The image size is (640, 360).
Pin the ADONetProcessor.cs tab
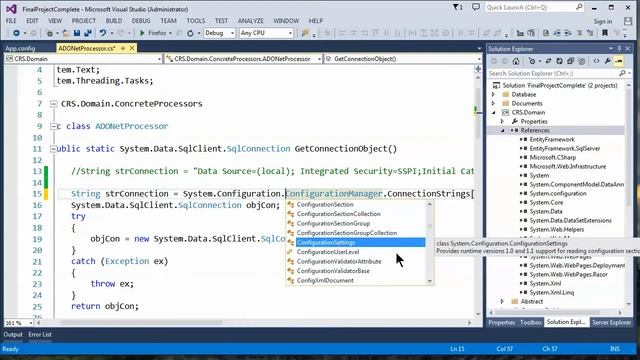[x=123, y=48]
